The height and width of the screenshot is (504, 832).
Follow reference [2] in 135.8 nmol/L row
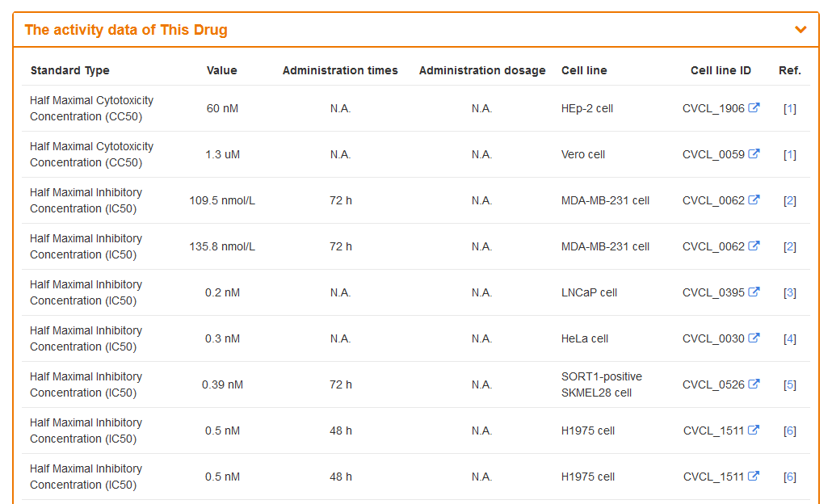pos(789,246)
